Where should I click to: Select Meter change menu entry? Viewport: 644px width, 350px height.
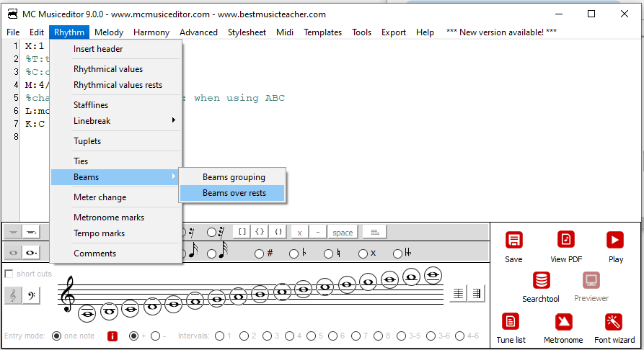coord(116,197)
